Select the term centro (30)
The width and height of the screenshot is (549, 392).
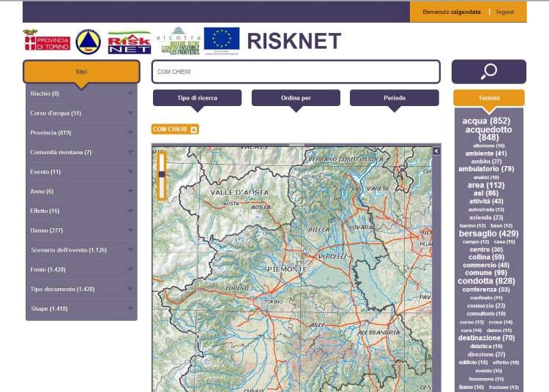486,249
